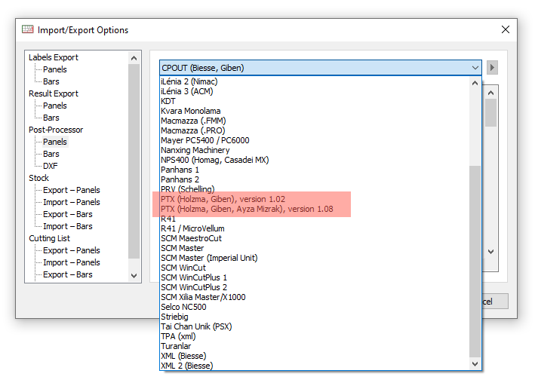Open Stock Import – Panels
The image size is (535, 392).
point(72,202)
